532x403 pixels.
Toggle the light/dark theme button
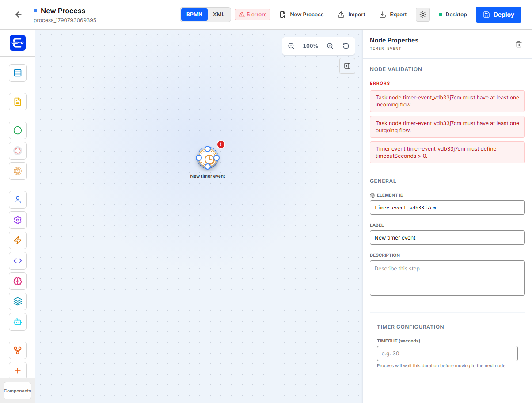click(423, 15)
